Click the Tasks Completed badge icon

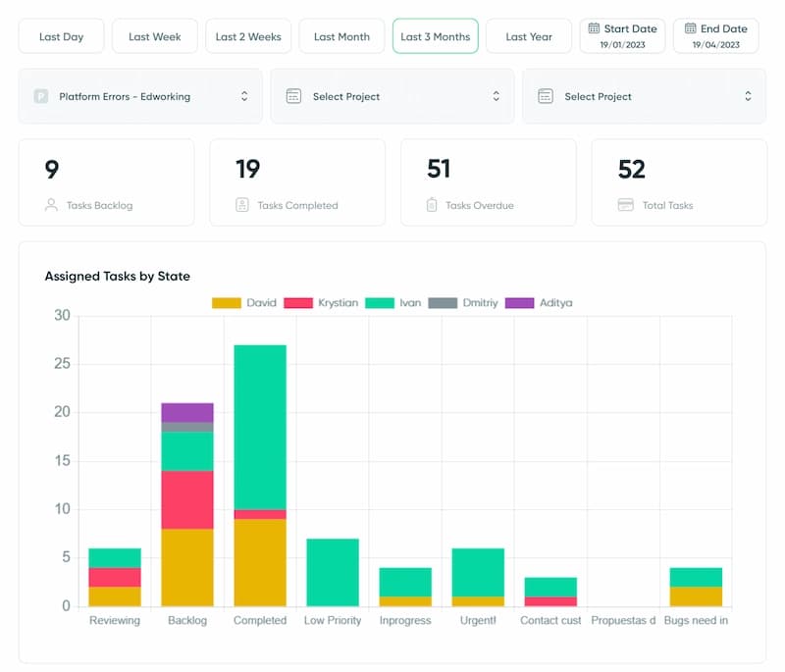pos(242,205)
